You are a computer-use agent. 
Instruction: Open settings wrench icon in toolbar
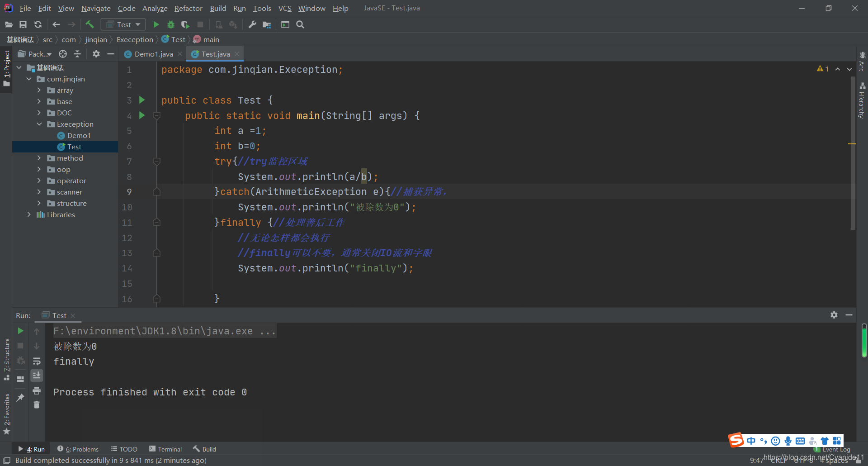pyautogui.click(x=252, y=24)
